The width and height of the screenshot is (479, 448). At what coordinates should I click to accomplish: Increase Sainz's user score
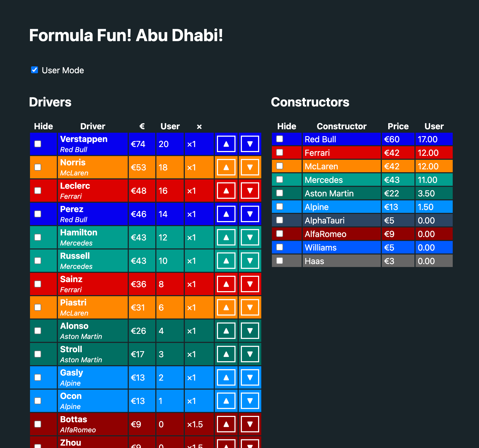(x=226, y=284)
